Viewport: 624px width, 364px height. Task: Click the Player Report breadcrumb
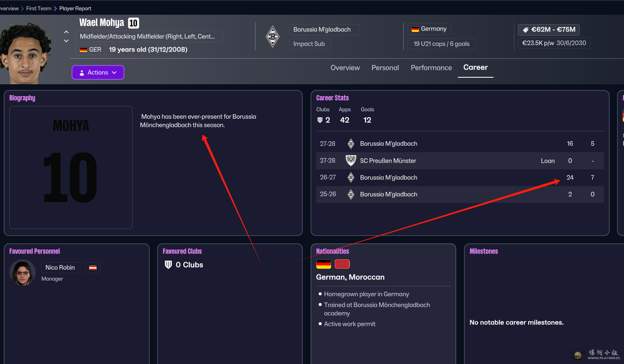pyautogui.click(x=75, y=8)
